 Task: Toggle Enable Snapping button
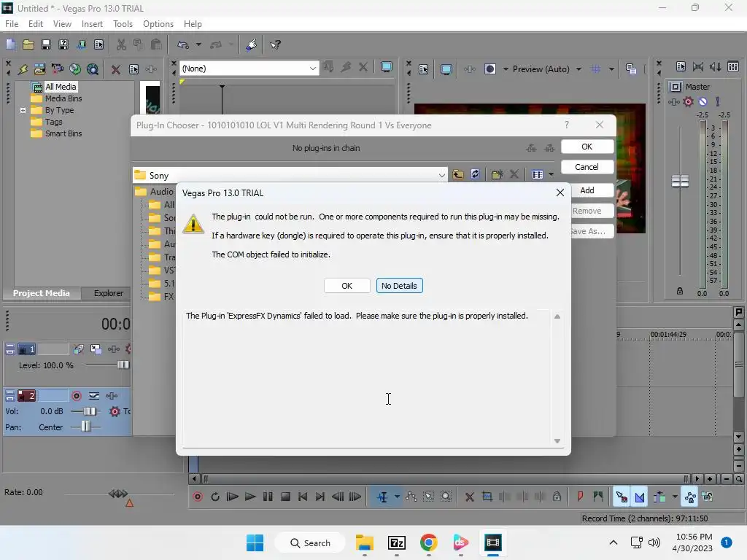click(x=622, y=497)
